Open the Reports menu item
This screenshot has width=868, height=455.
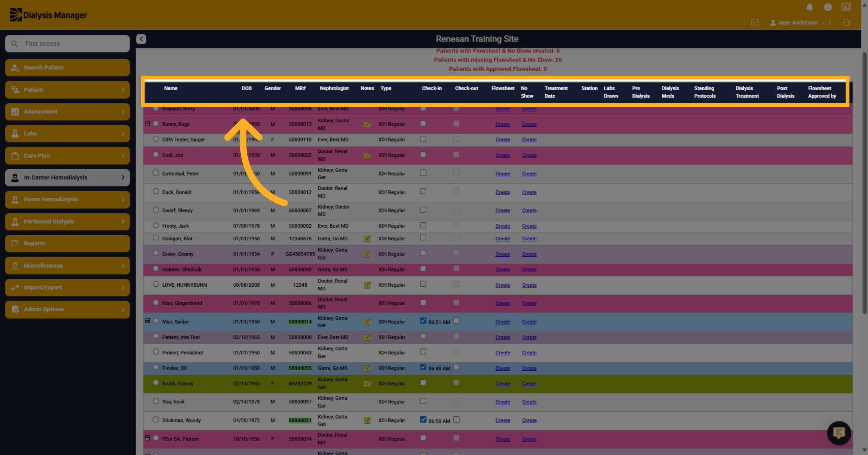(67, 243)
